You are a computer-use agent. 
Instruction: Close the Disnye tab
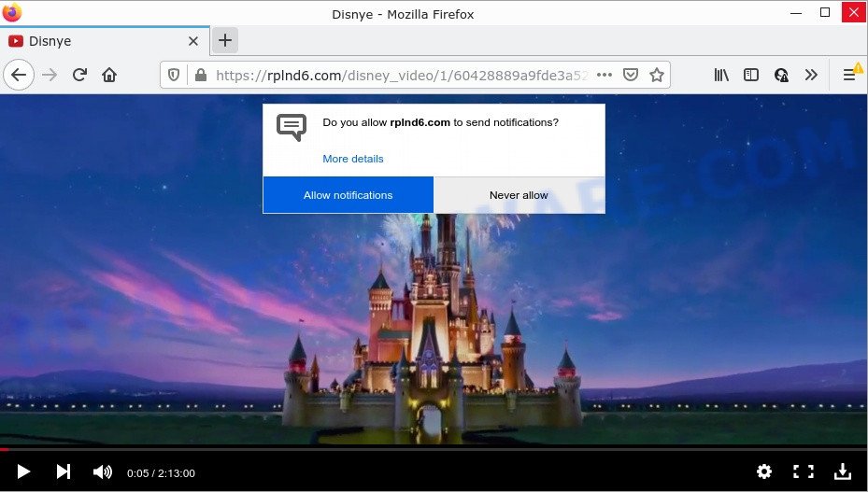(193, 41)
